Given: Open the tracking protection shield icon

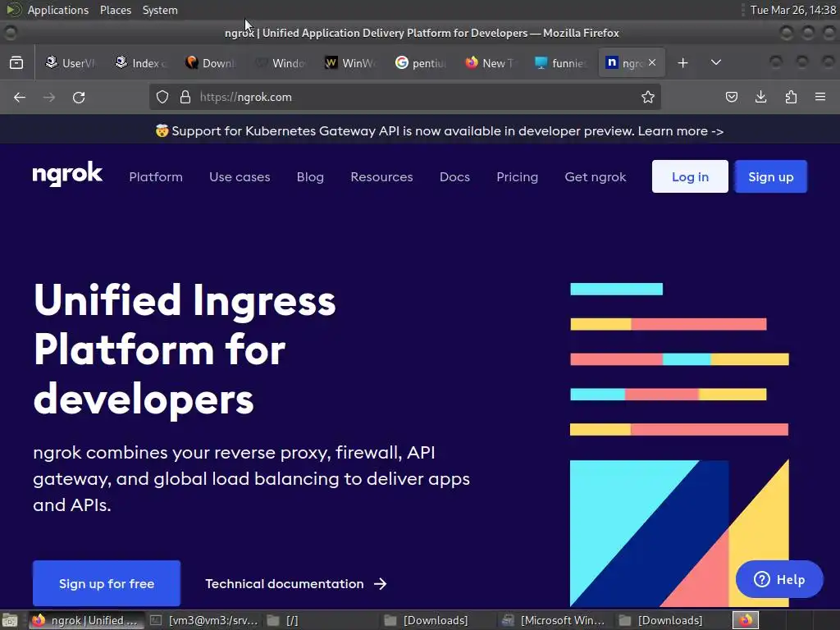Looking at the screenshot, I should tap(162, 97).
